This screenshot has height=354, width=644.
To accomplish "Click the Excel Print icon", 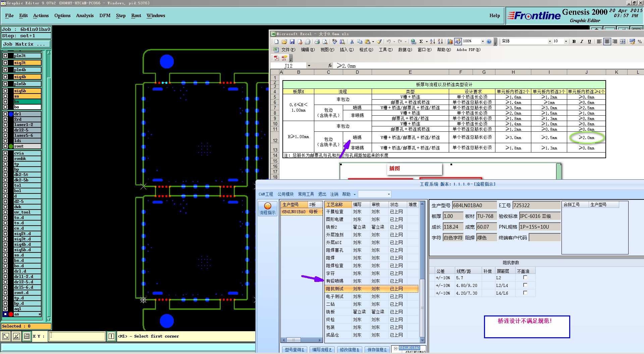I will pyautogui.click(x=317, y=42).
